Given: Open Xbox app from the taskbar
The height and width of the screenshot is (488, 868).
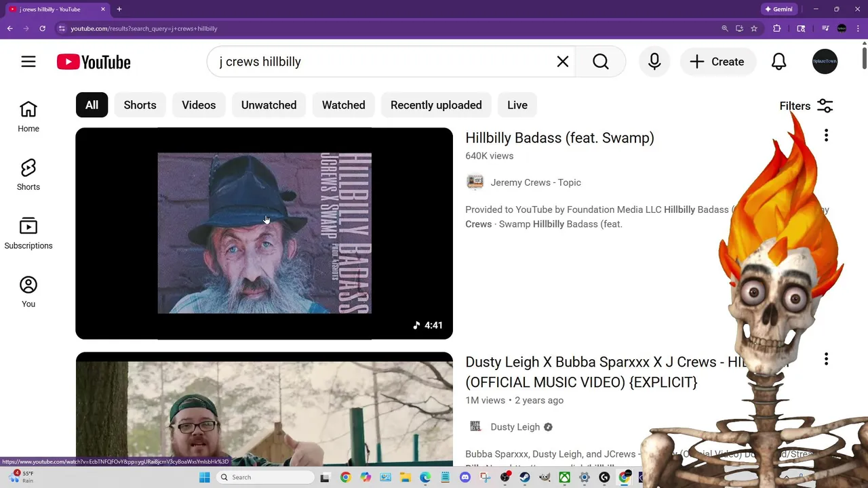Looking at the screenshot, I should [x=564, y=477].
